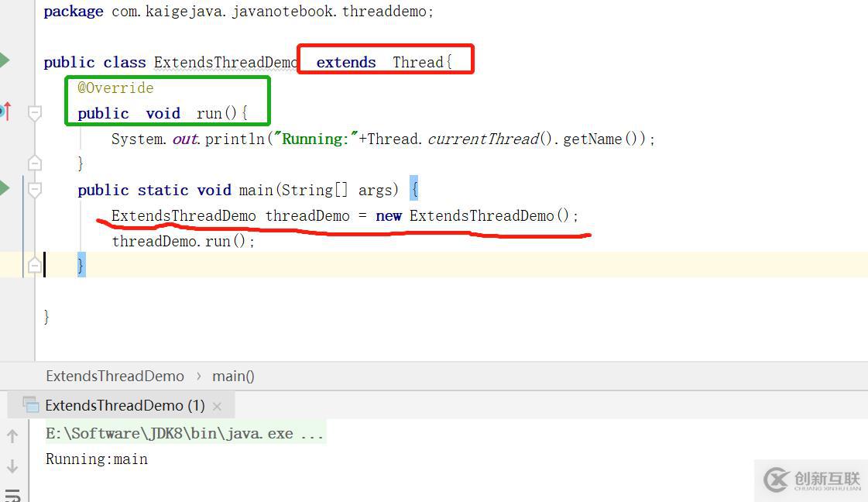Click the @Override annotation
The width and height of the screenshot is (868, 502).
click(115, 88)
